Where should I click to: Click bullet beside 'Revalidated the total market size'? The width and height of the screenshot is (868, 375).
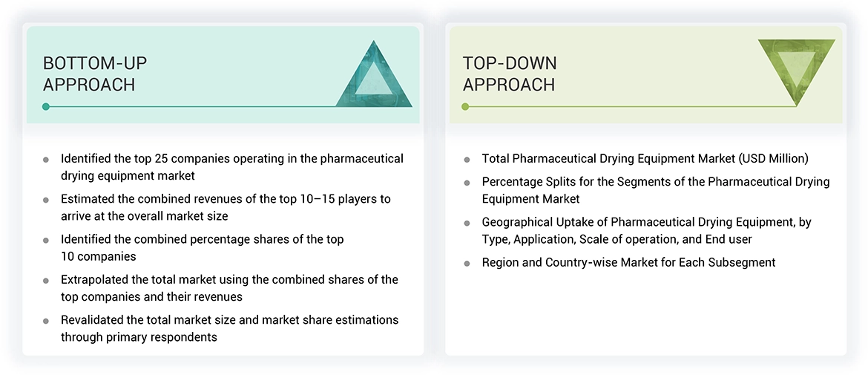[x=46, y=321]
